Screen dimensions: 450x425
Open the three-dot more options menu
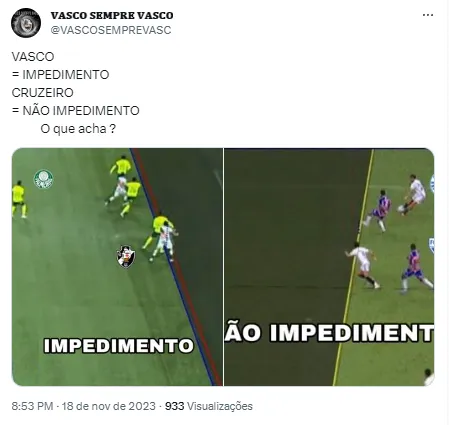(x=428, y=15)
